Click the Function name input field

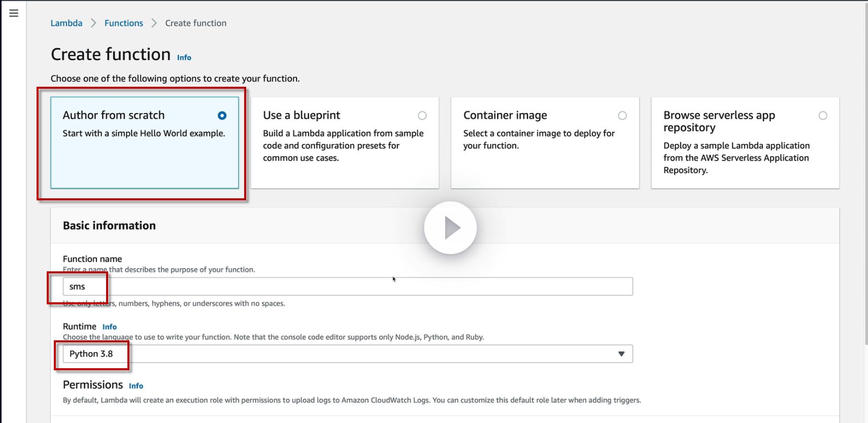[x=347, y=287]
